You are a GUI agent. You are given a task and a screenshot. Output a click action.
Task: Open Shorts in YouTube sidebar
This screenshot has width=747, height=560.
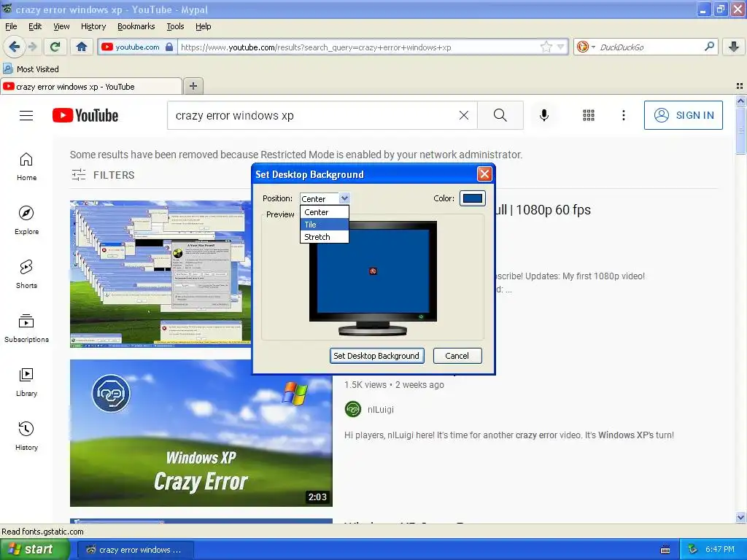tap(27, 274)
